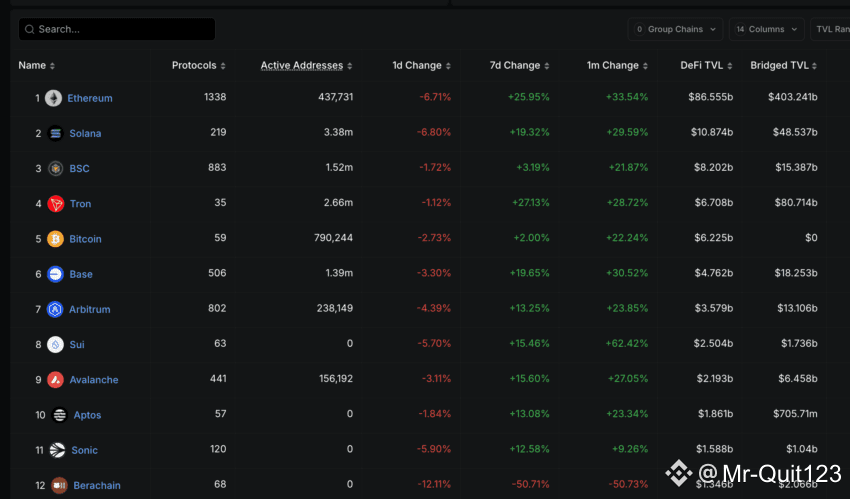Sort by 1m Change column header
This screenshot has width=850, height=499.
point(617,66)
